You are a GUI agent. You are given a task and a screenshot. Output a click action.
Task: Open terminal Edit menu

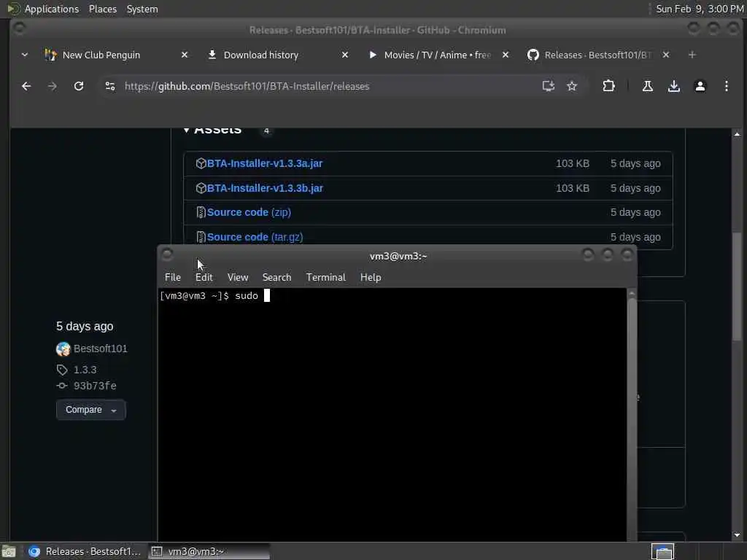204,277
